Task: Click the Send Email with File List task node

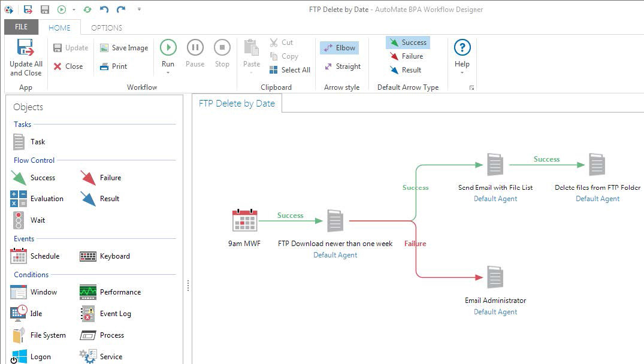Action: click(495, 165)
